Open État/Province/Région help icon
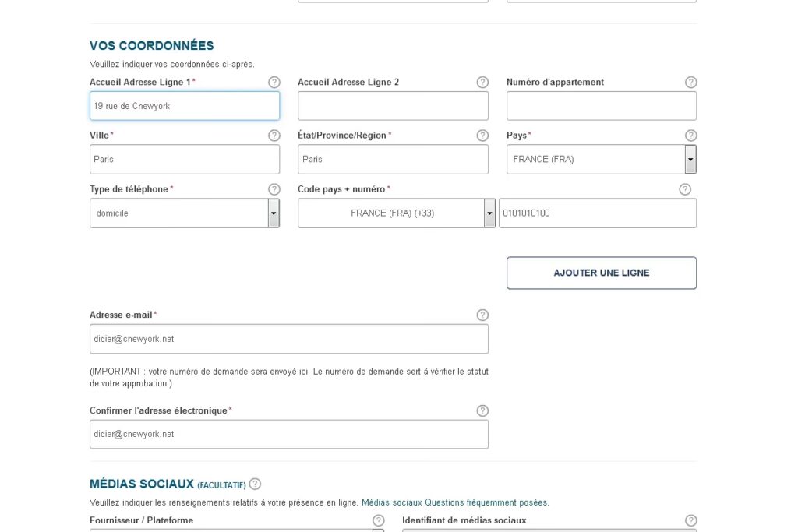Image resolution: width=798 pixels, height=532 pixels. click(x=482, y=136)
